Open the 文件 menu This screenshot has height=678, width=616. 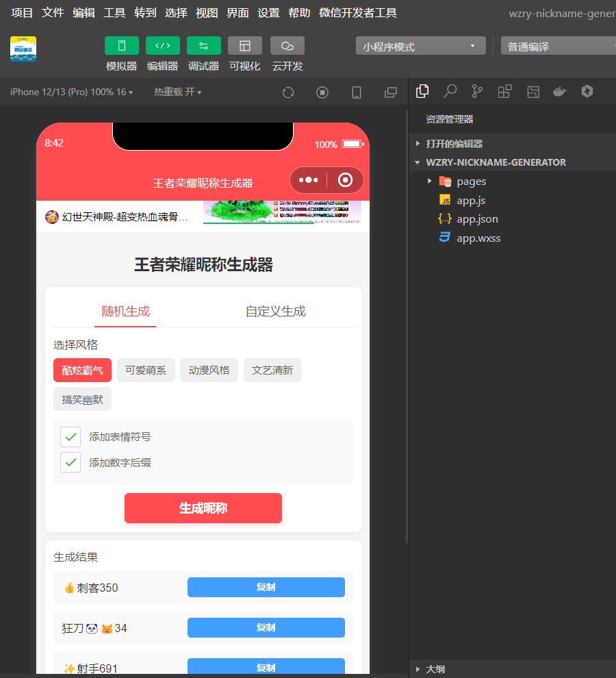(x=53, y=13)
